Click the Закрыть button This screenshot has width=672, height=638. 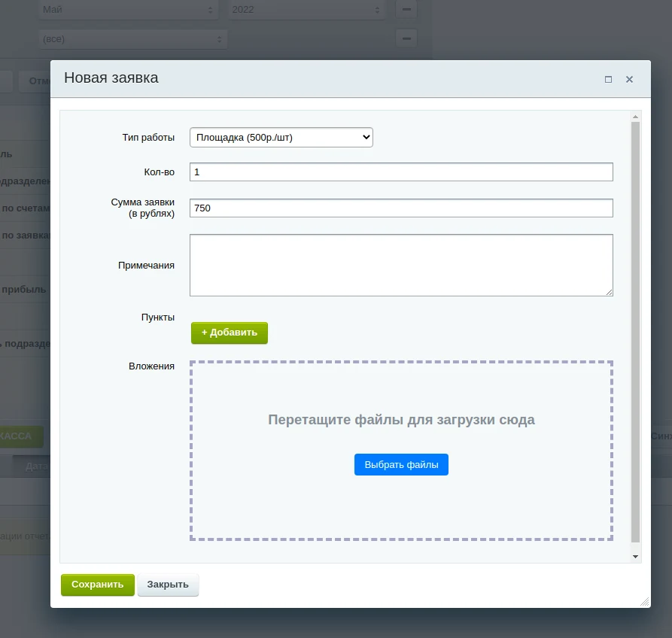pos(168,585)
